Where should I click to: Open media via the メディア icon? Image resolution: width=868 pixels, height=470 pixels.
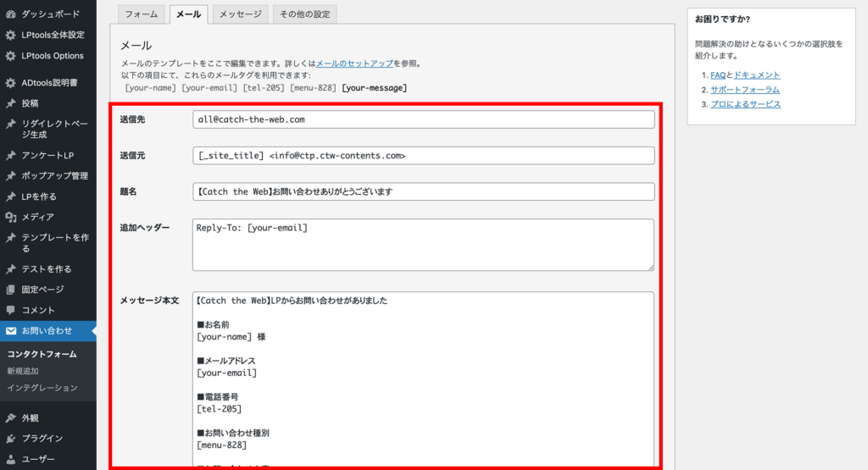click(10, 217)
